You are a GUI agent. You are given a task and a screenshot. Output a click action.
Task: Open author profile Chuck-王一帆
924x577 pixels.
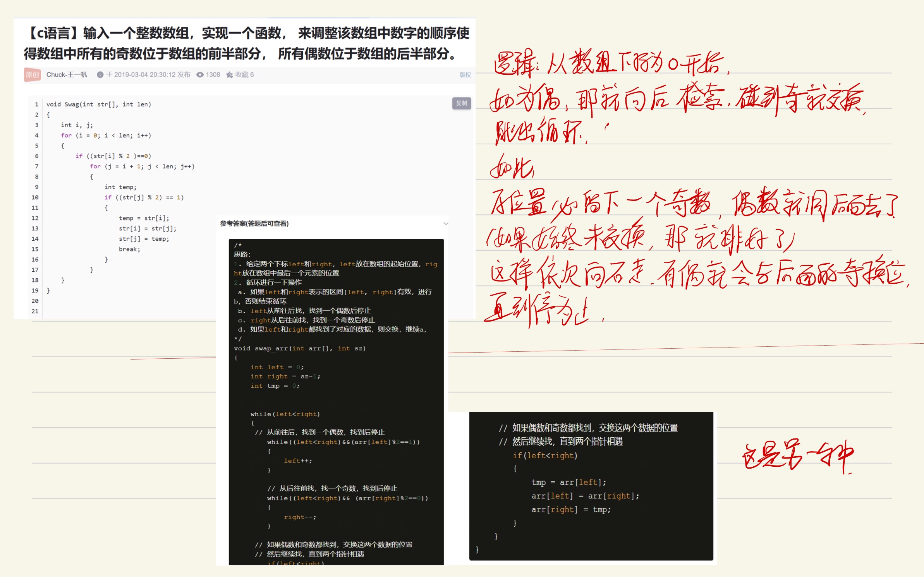(67, 75)
